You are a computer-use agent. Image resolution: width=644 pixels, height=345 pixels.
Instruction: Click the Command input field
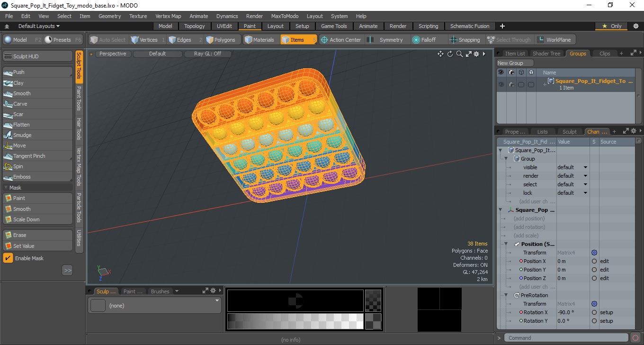(567, 338)
